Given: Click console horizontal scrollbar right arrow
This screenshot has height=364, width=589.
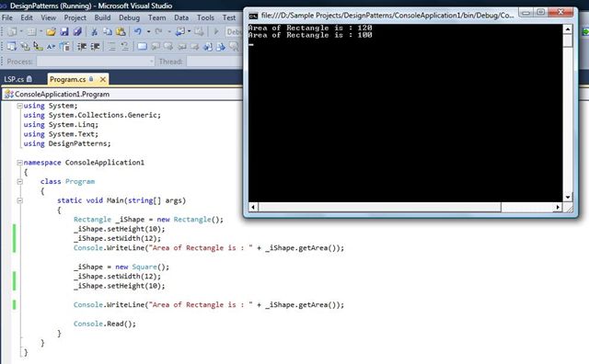Looking at the screenshot, I should (x=558, y=207).
